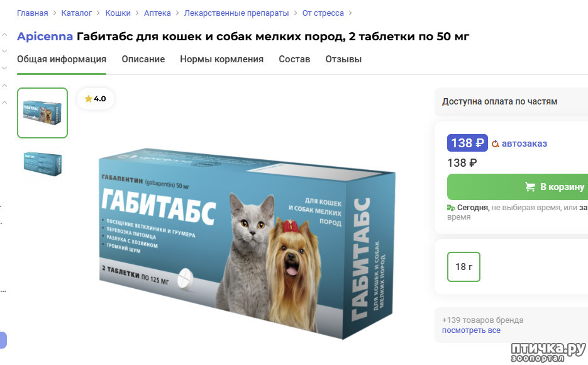Select the Общая информация tab

62,59
